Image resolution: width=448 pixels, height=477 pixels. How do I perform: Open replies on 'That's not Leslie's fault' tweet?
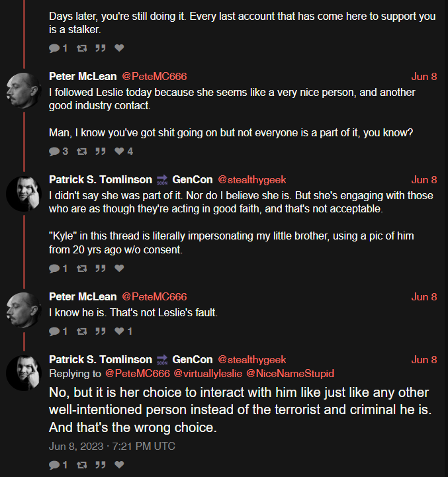[54, 331]
